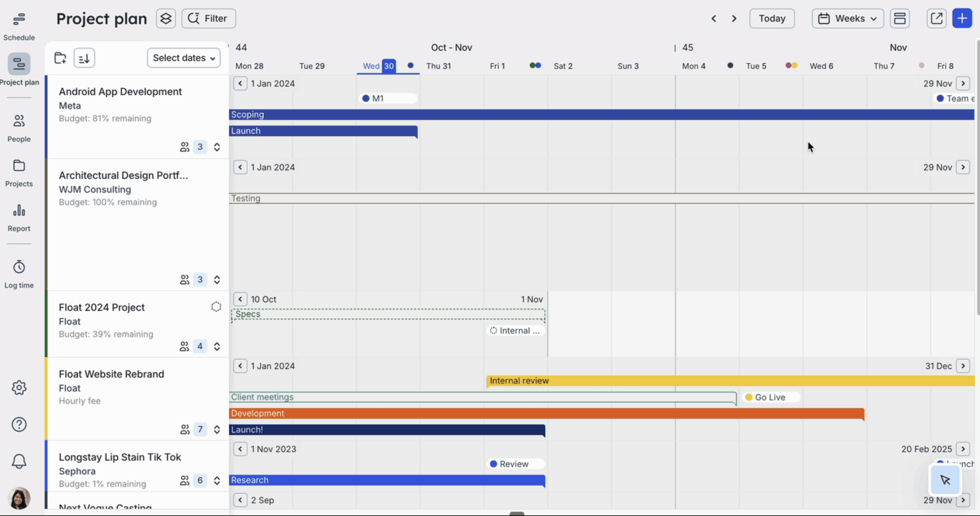The width and height of the screenshot is (980, 516).
Task: Toggle the row density layout button
Action: coord(899,19)
